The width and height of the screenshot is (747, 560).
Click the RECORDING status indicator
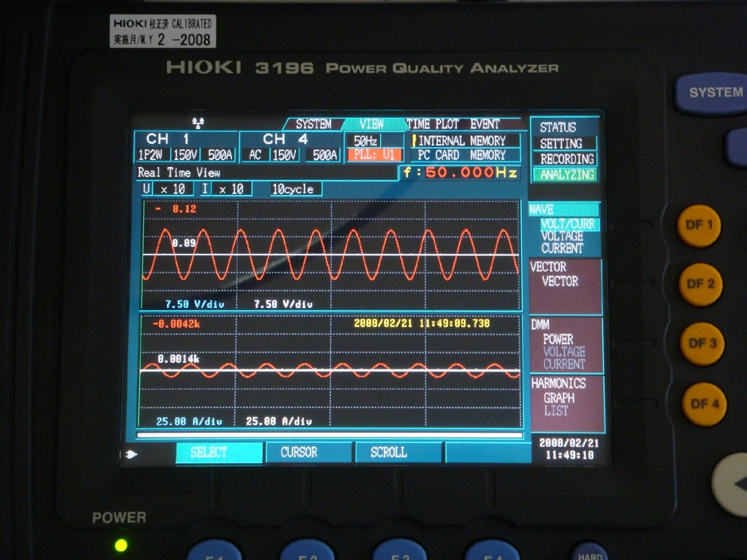pos(565,159)
